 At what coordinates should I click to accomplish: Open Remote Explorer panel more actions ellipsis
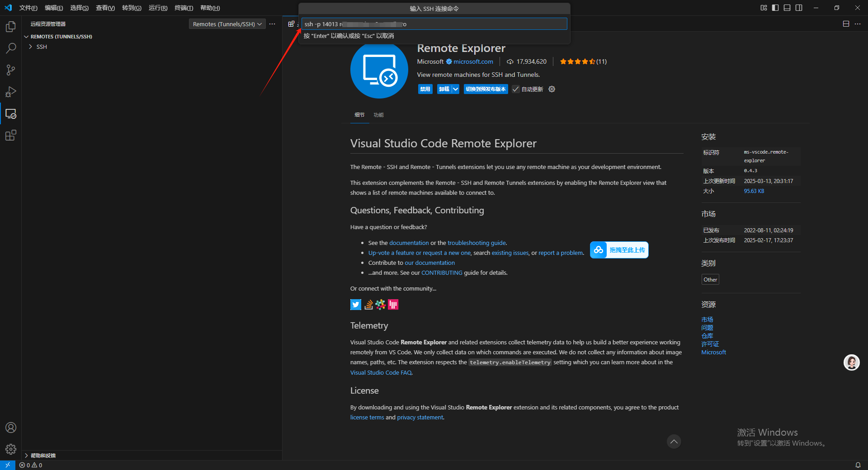272,24
